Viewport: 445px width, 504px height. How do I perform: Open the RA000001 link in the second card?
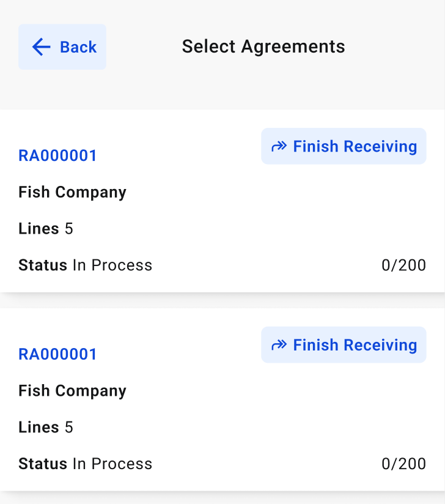click(58, 355)
